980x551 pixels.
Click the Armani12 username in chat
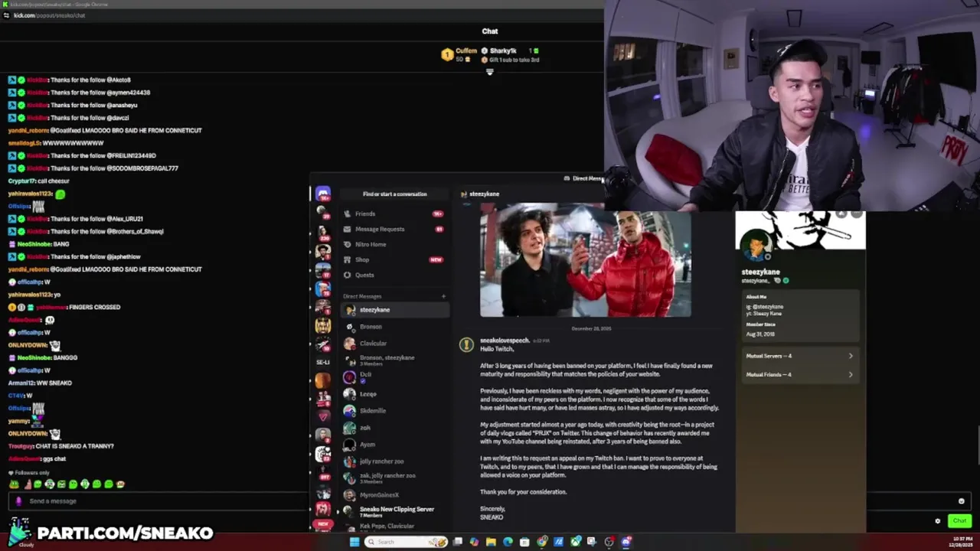21,383
